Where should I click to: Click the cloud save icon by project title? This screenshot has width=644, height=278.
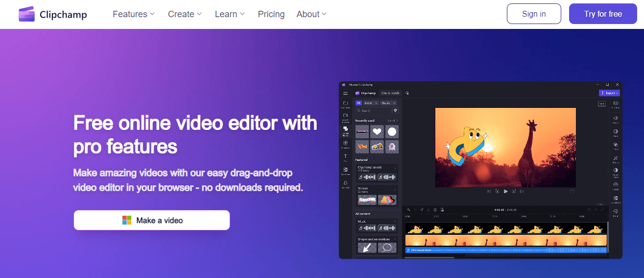point(407,93)
